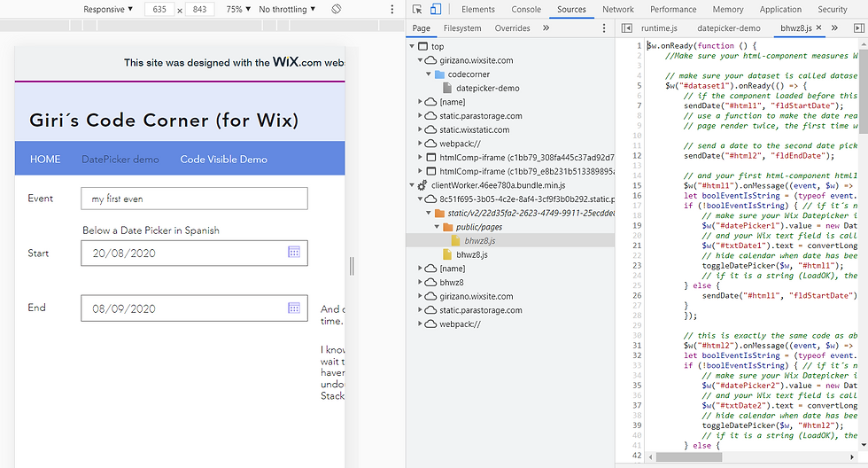The image size is (868, 468).
Task: Select the codecorner folder
Action: coord(440,74)
